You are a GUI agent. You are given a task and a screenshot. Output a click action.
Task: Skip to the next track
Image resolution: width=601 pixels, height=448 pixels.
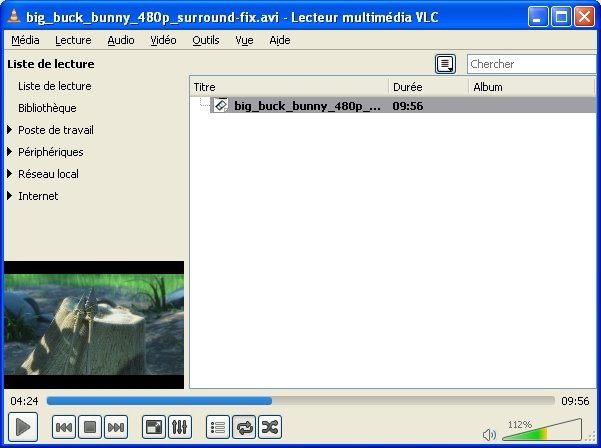(116, 427)
